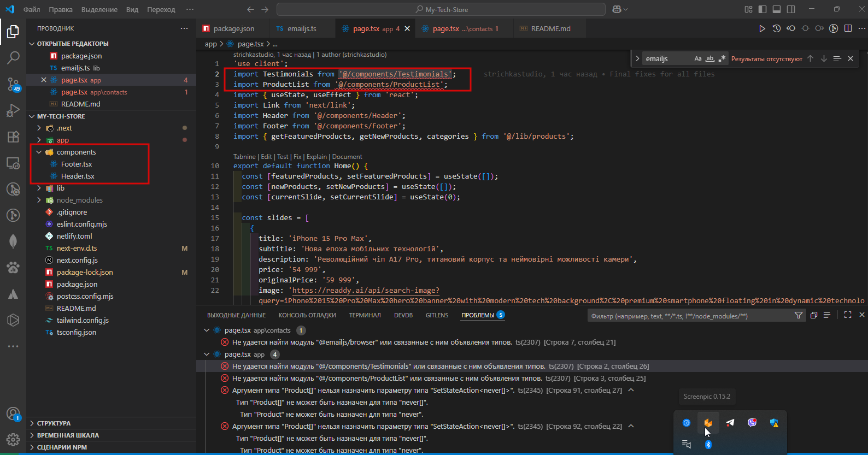This screenshot has width=868, height=455.
Task: Toggle Match Case in find widget
Action: tap(698, 58)
